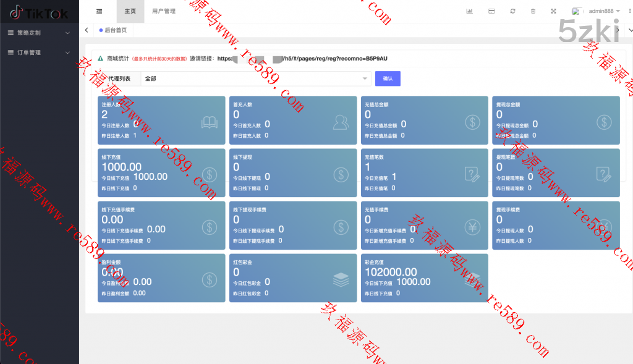The height and width of the screenshot is (364, 633).
Task: Click the bar chart icon in top toolbar
Action: coord(469,11)
